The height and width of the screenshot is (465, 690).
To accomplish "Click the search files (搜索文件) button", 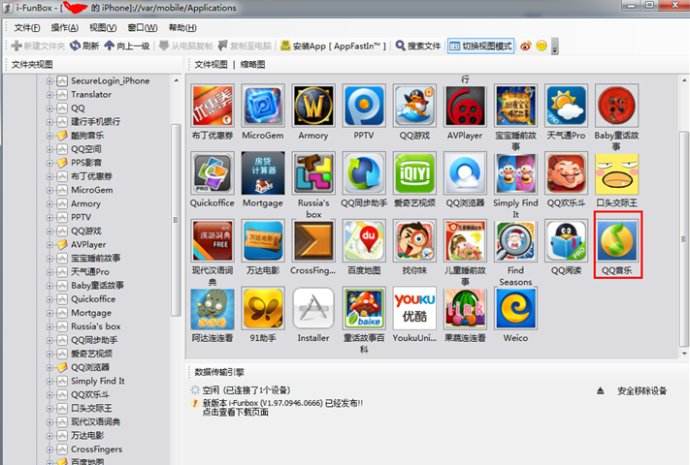I will pos(418,46).
